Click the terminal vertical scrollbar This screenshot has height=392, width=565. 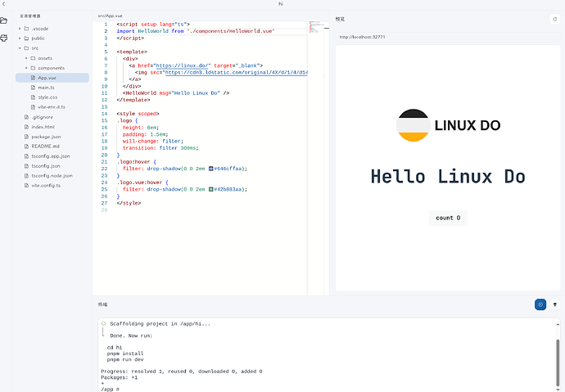tap(558, 363)
